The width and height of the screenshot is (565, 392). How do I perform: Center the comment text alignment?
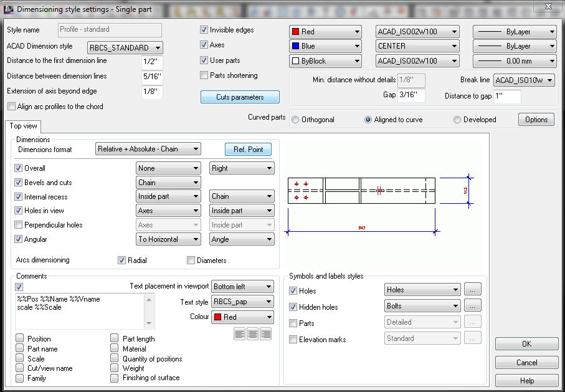[252, 333]
